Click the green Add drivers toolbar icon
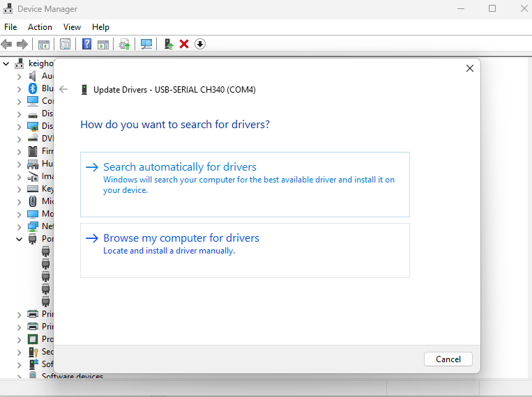Screen dimensions: 532x397 pyautogui.click(x=168, y=44)
